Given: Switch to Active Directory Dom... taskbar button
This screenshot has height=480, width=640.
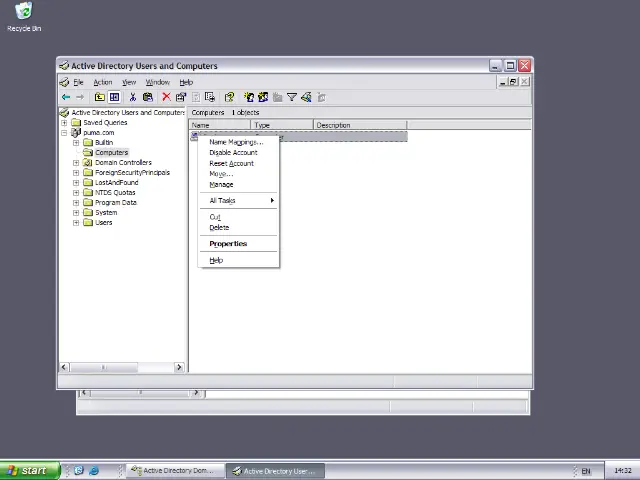Looking at the screenshot, I should [x=176, y=471].
